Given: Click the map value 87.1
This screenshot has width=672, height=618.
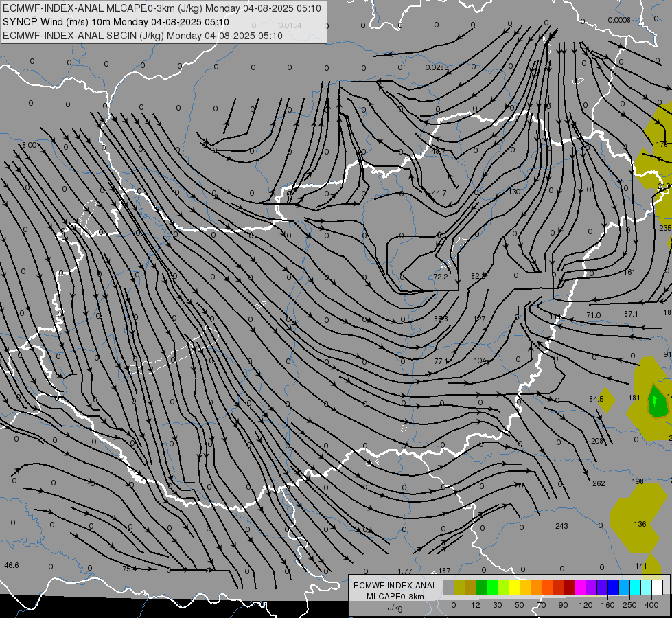Looking at the screenshot, I should point(631,314).
